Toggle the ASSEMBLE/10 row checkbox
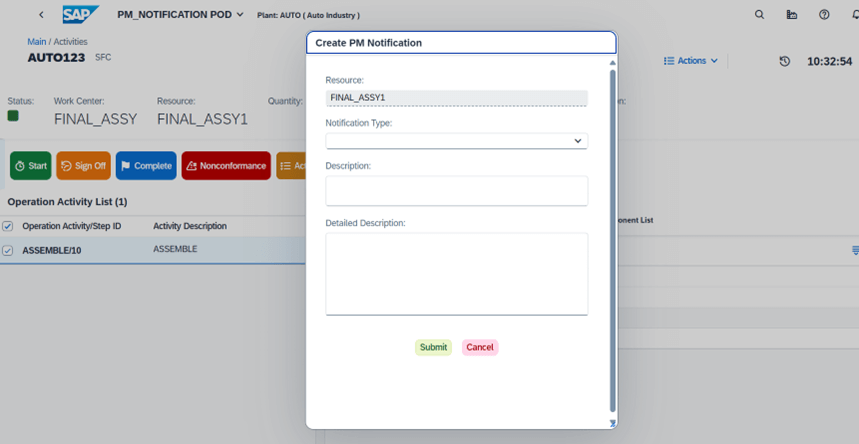Viewport: 859px width, 444px height. click(x=8, y=251)
